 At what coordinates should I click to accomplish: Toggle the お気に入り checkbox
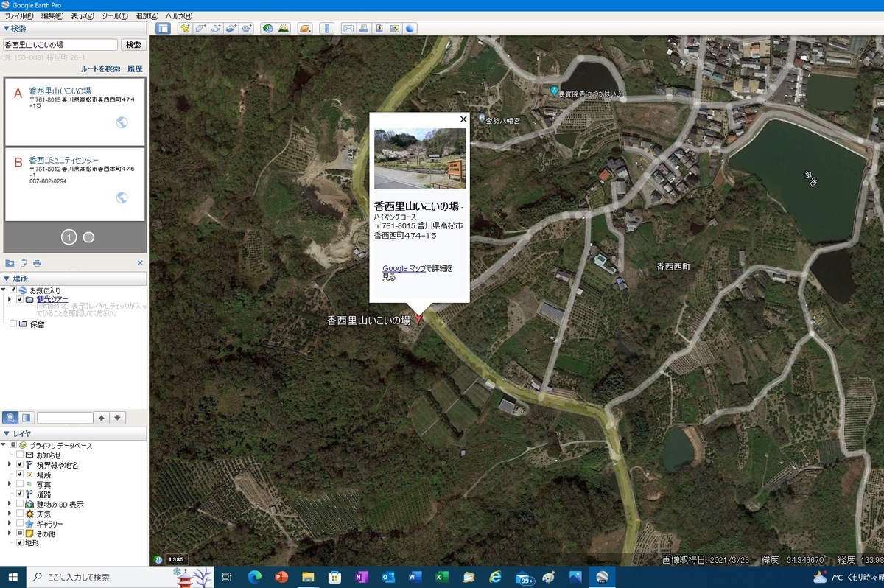13,290
